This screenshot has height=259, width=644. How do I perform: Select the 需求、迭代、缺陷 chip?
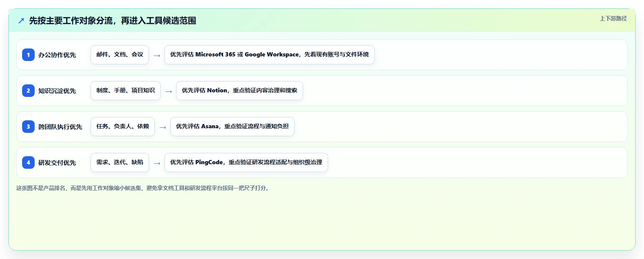click(x=120, y=163)
